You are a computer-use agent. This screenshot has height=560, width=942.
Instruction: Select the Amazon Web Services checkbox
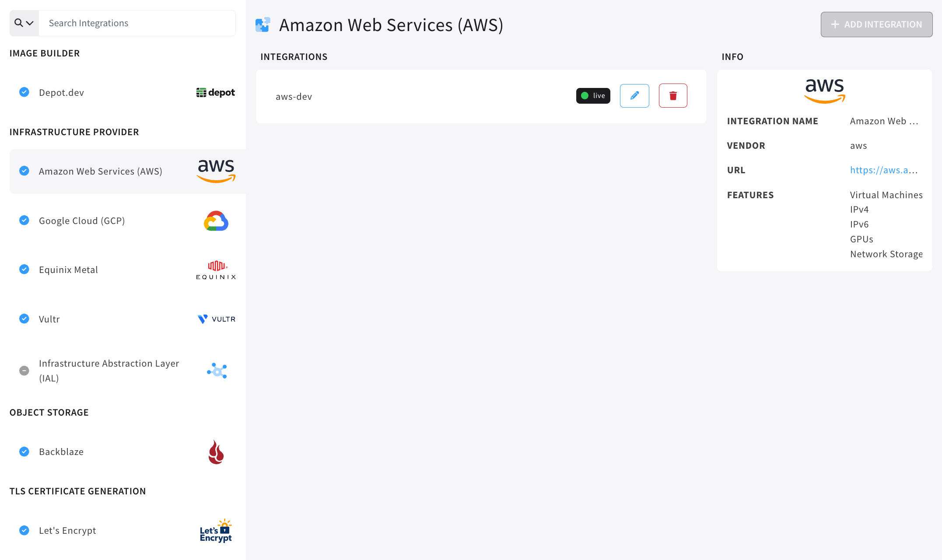25,171
